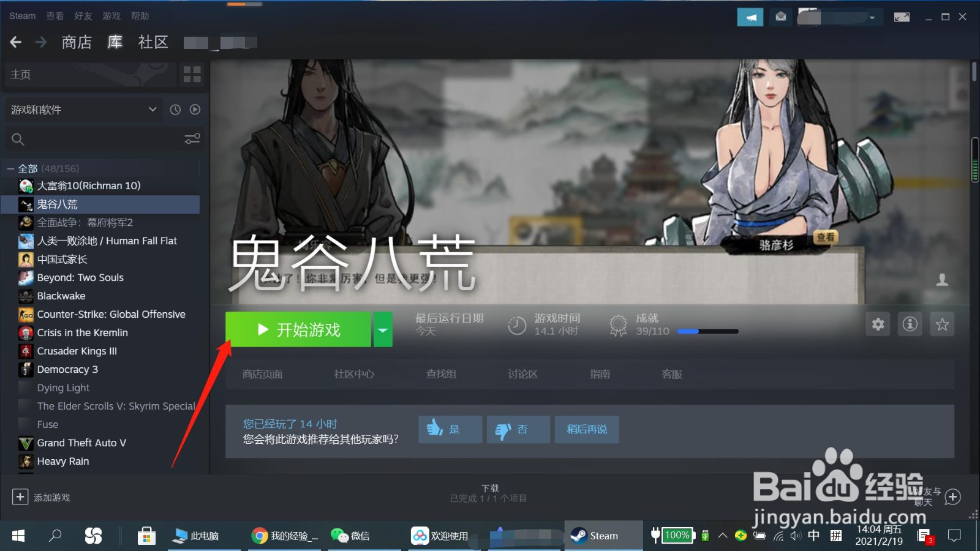The height and width of the screenshot is (551, 980).
Task: Open downloads status at bottom
Action: (489, 493)
